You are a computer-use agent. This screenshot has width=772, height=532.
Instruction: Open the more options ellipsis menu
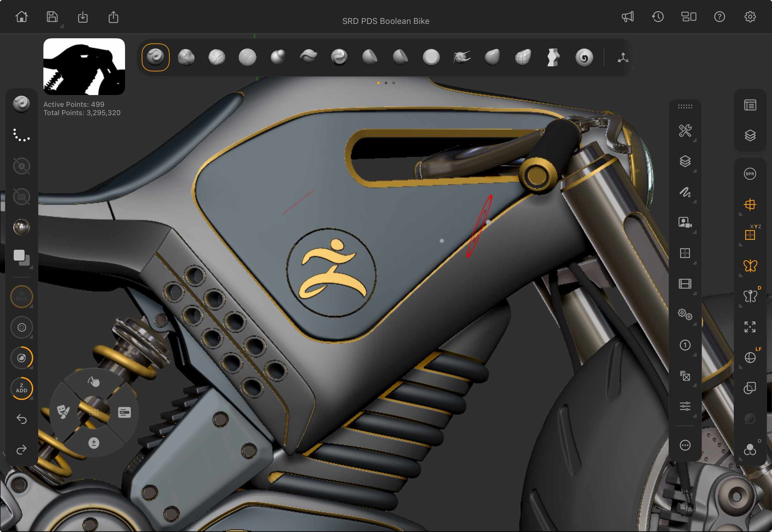point(685,445)
